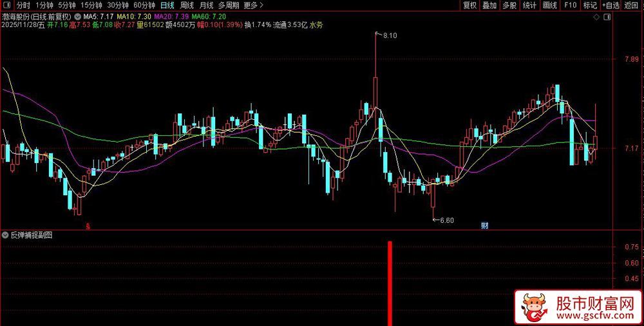This screenshot has height=326, width=644.
Task: Click the red signal bar in the sub-chart
Action: pos(390,283)
